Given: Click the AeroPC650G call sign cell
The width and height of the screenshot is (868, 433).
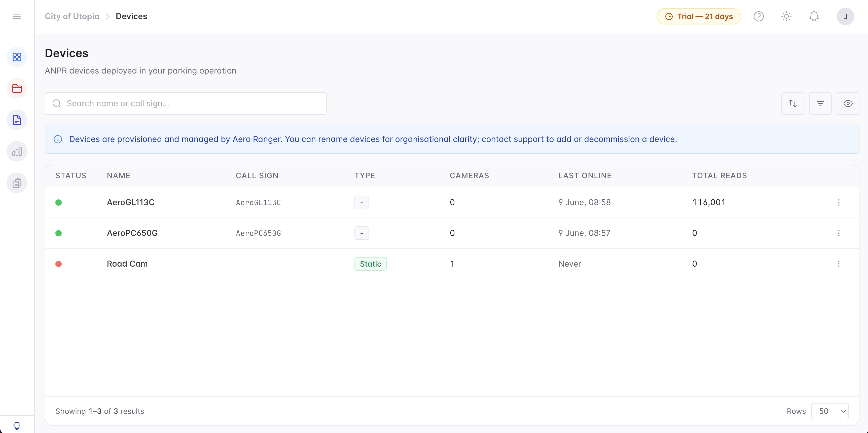Looking at the screenshot, I should (x=259, y=233).
